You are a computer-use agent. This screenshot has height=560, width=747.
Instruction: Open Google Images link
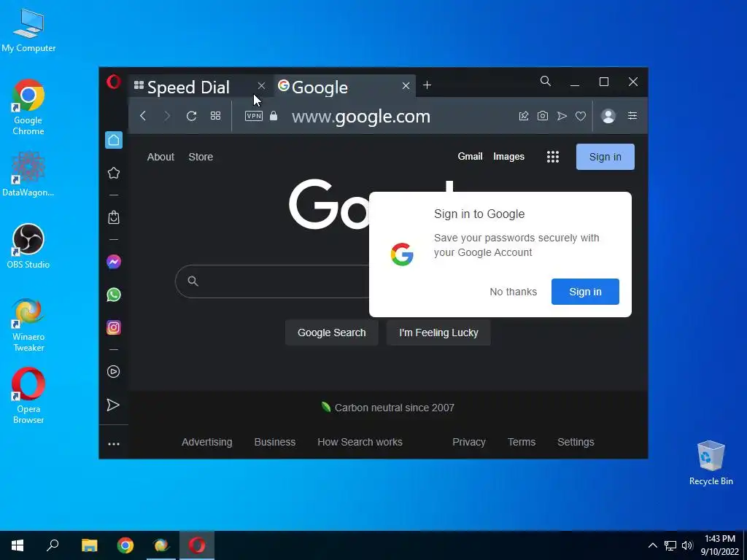tap(508, 156)
